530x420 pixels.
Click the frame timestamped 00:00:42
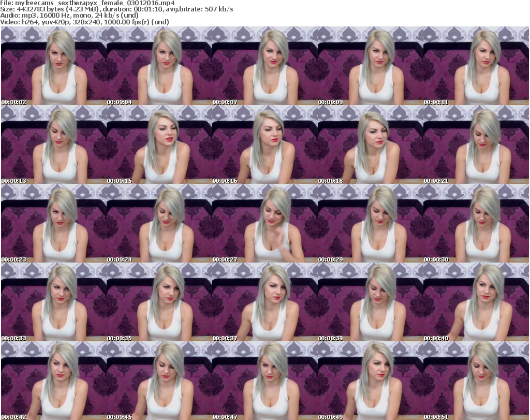(54, 381)
